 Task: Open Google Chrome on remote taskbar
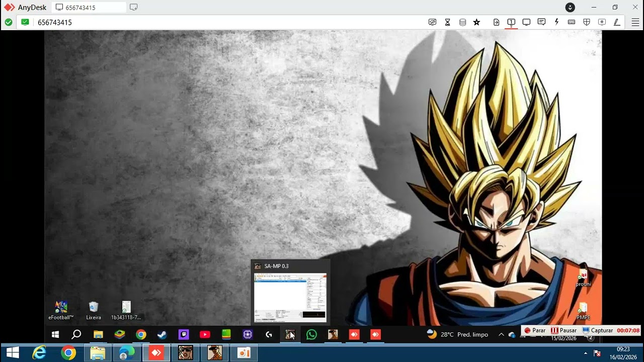point(141,334)
